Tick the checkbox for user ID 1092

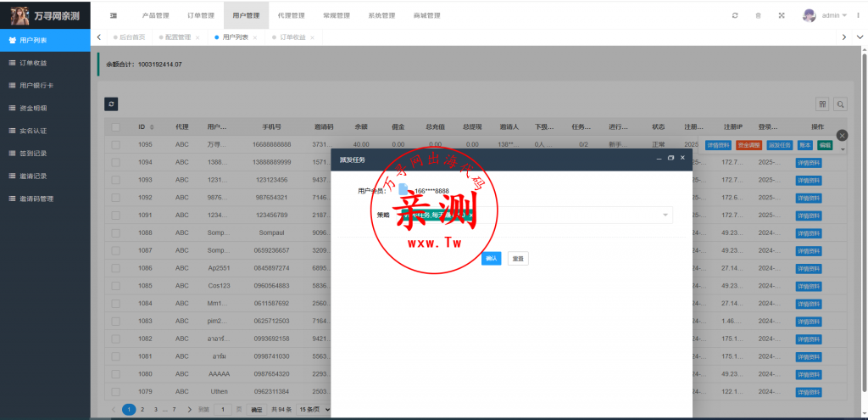pos(115,198)
